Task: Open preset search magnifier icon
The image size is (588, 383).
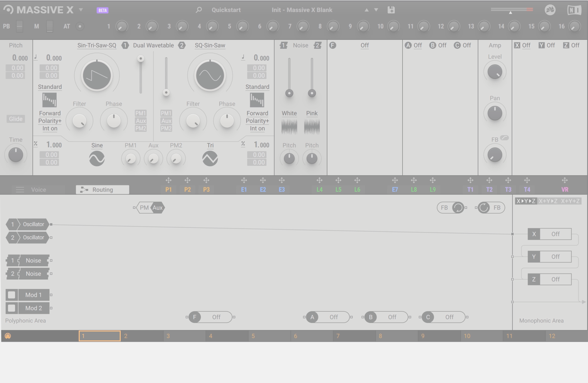Action: click(x=199, y=10)
